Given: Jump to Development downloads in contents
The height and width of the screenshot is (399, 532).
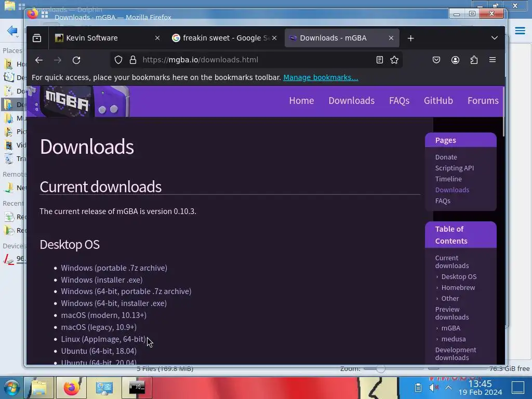Looking at the screenshot, I should 455,353.
